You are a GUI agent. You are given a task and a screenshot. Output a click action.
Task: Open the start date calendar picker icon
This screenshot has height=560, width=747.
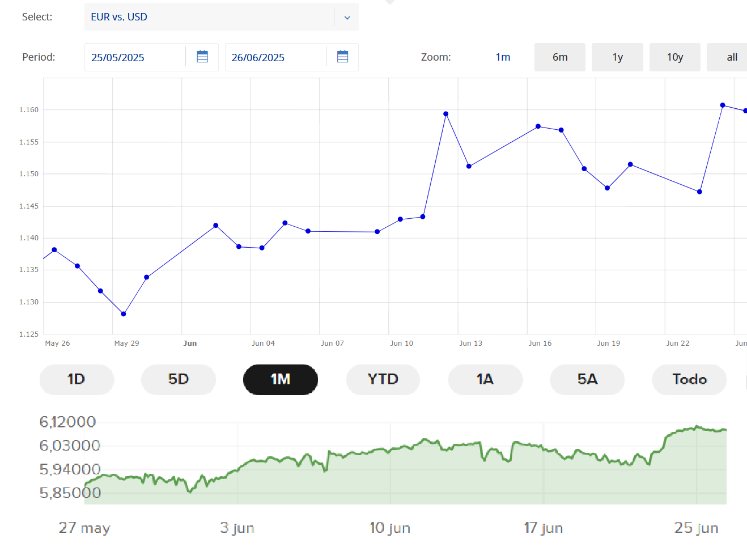[202, 57]
